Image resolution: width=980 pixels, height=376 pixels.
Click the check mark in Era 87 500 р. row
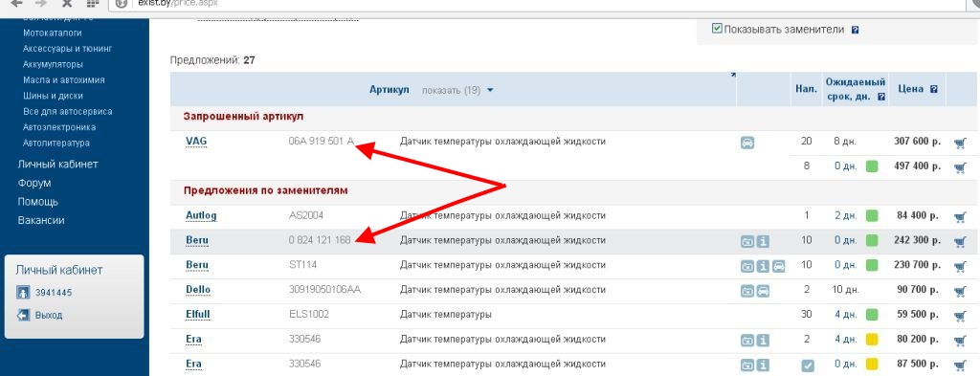[808, 365]
